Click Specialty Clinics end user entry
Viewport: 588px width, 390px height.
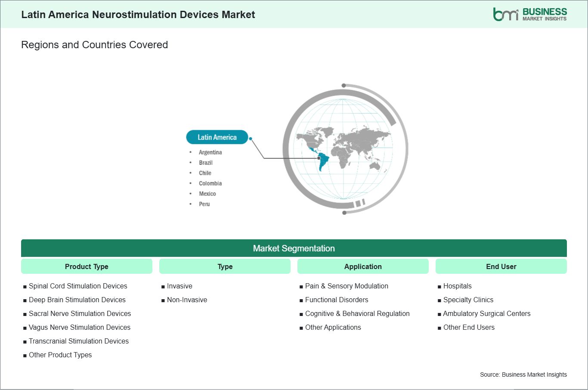468,300
